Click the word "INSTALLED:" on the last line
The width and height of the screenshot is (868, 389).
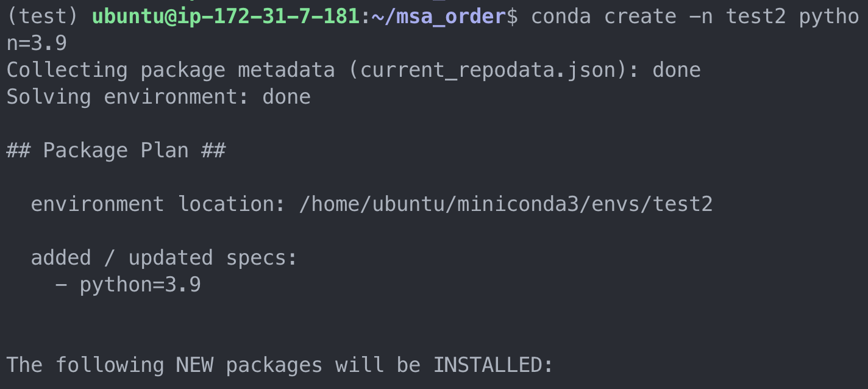click(493, 365)
